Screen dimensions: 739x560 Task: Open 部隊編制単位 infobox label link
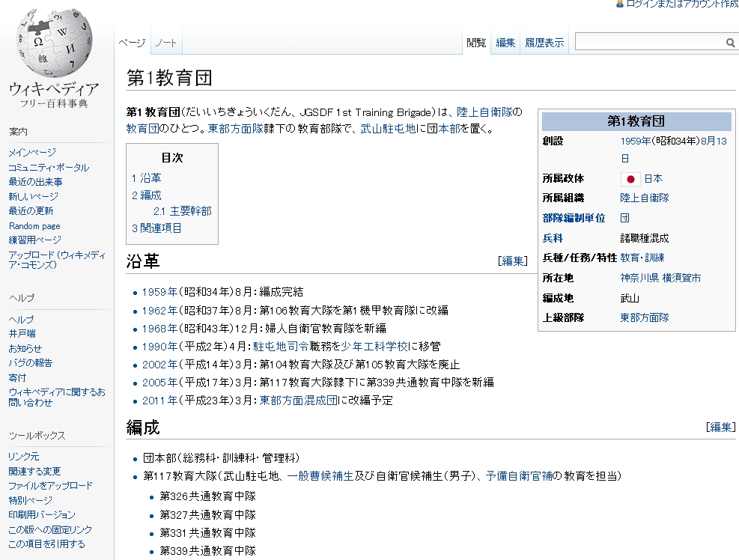574,218
